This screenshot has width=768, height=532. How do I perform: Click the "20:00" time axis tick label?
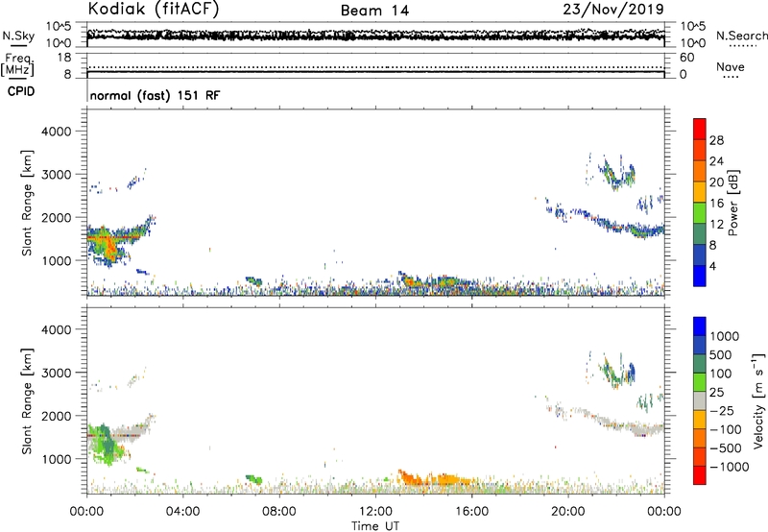tap(568, 512)
